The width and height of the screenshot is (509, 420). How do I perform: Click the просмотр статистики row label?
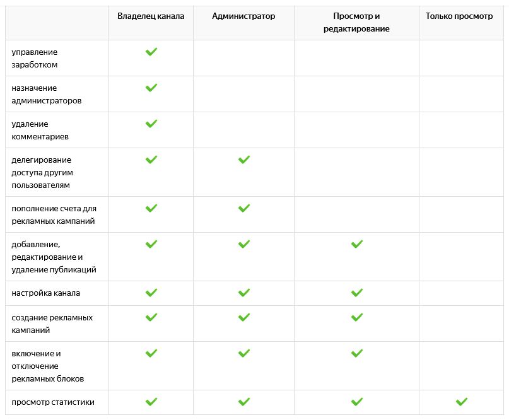53,402
